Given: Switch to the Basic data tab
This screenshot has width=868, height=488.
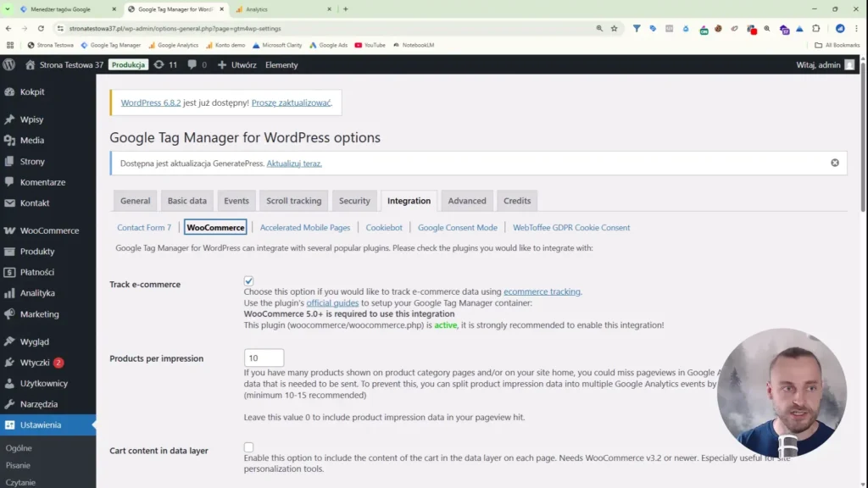Looking at the screenshot, I should [x=187, y=201].
